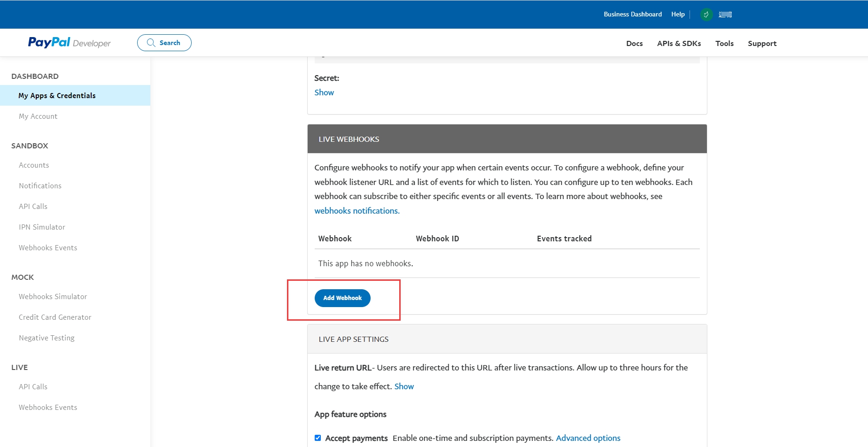Open Negative Testing
The height and width of the screenshot is (447, 868).
pyautogui.click(x=46, y=338)
